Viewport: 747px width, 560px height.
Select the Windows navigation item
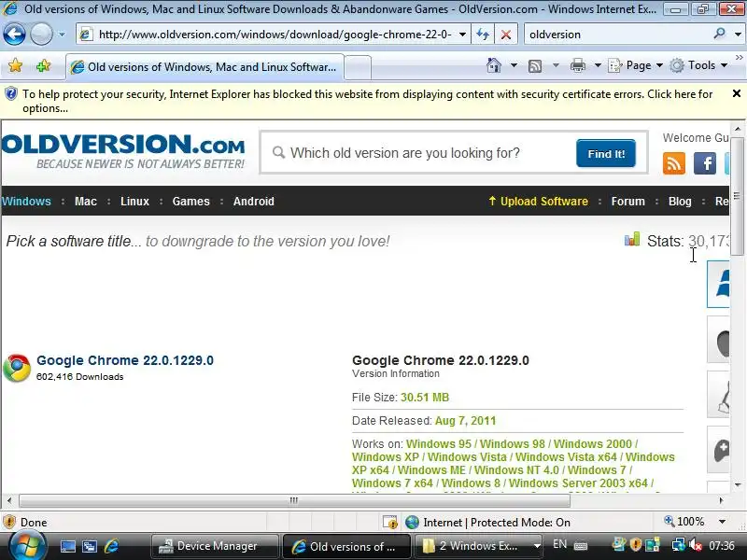[x=26, y=202]
